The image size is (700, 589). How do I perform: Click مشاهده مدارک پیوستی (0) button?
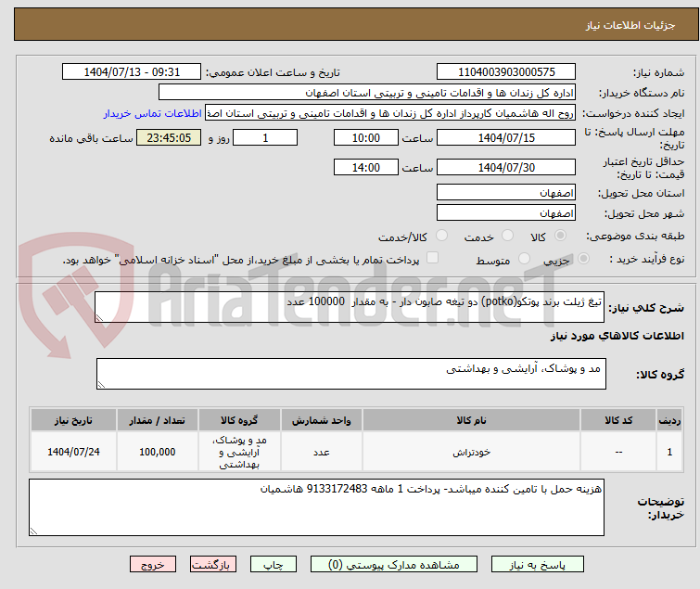(x=394, y=565)
